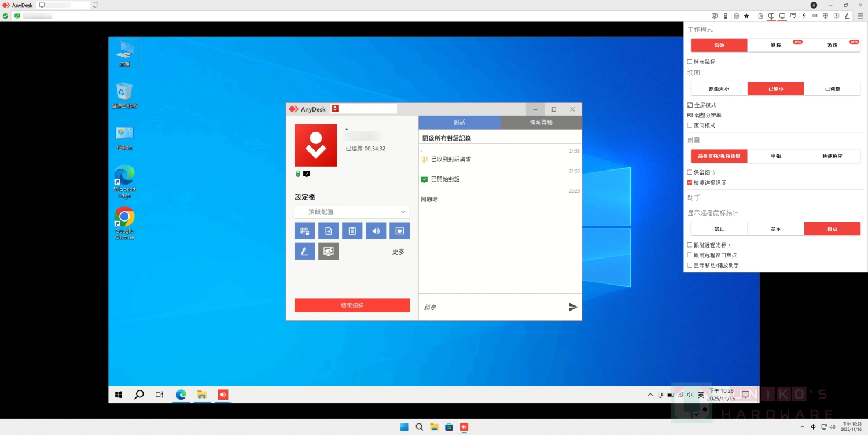Switch to the 檔案傳輸 tab
868x435 pixels.
point(540,123)
